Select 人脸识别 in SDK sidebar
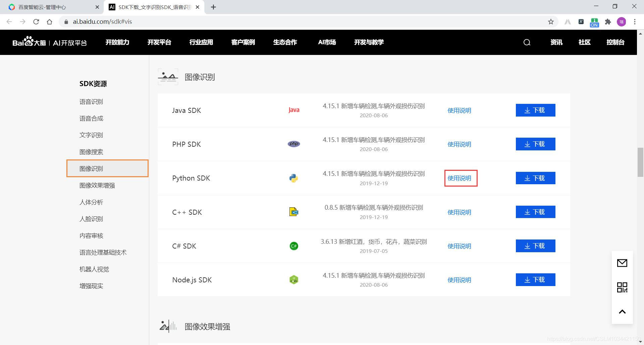This screenshot has height=345, width=644. (x=91, y=219)
